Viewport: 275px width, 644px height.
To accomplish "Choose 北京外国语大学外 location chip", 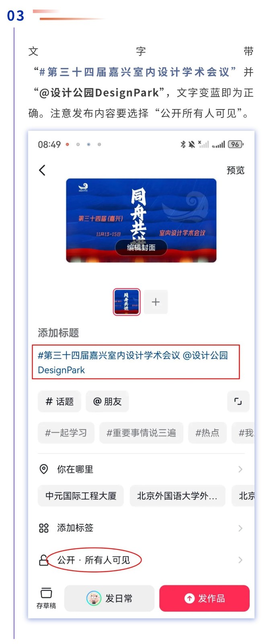I will tap(177, 496).
